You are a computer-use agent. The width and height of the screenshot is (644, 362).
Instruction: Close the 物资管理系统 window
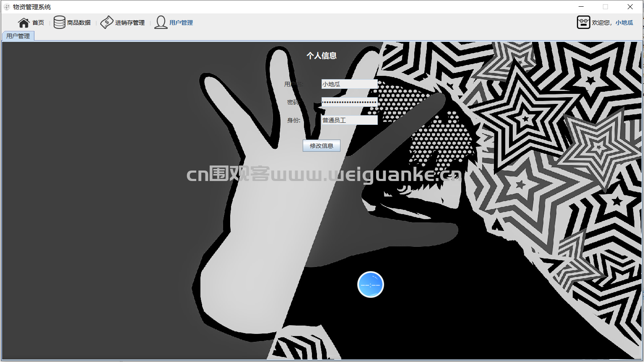pyautogui.click(x=630, y=7)
